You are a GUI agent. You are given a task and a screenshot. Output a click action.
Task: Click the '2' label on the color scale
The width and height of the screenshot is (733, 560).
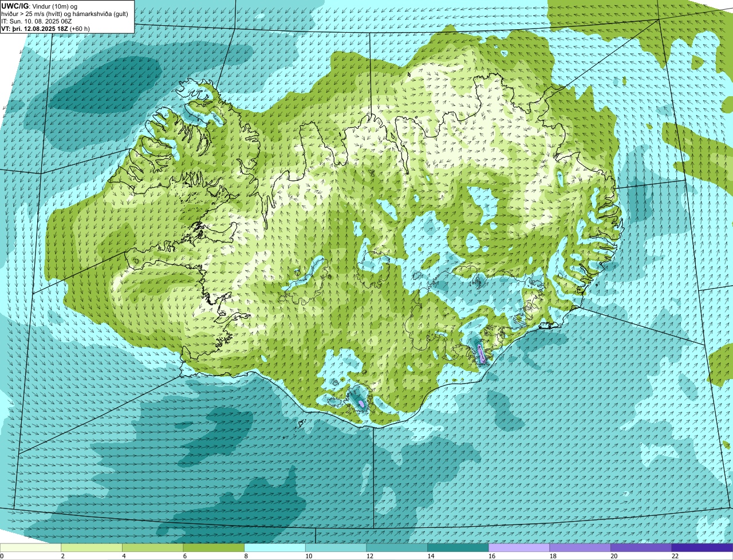[x=63, y=556]
